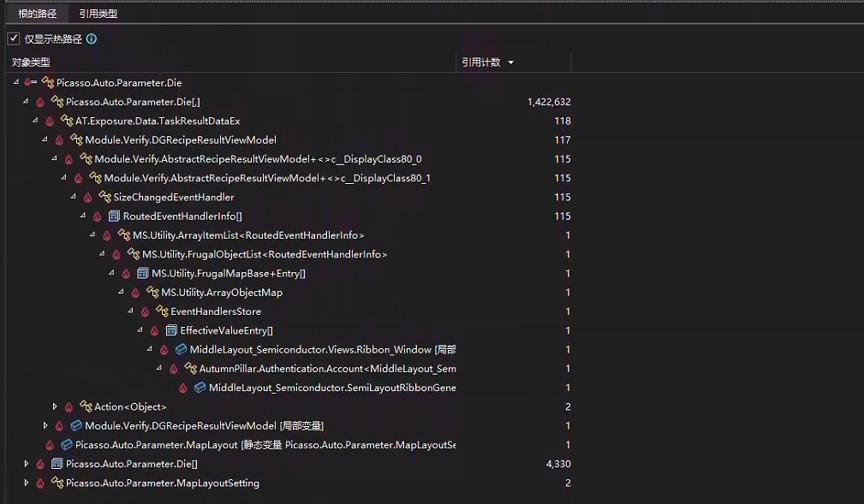Uncheck the 仅显示热路径 checkbox
864x504 pixels.
(14, 39)
